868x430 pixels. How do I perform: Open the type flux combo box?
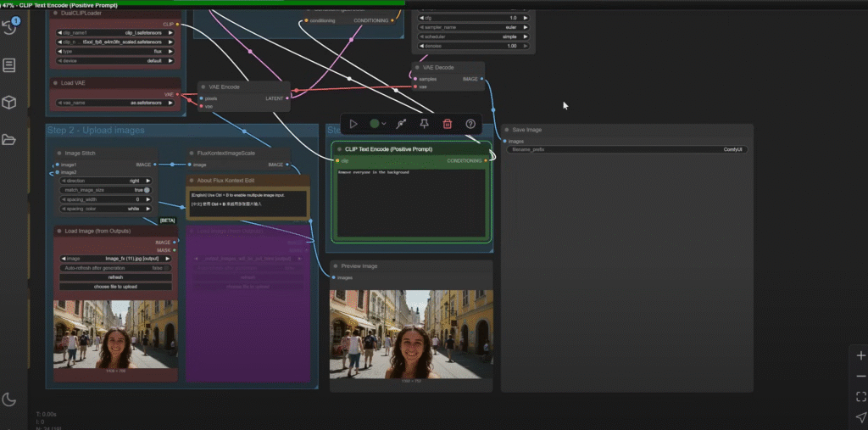tap(115, 52)
